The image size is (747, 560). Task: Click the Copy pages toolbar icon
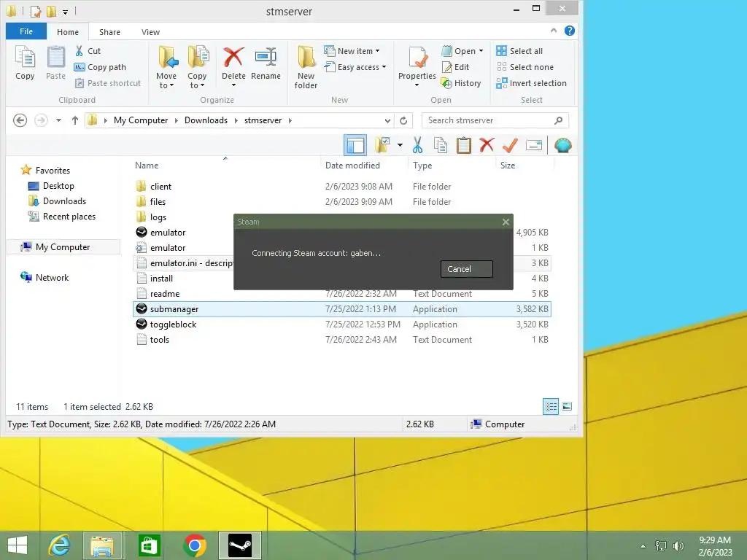point(441,145)
